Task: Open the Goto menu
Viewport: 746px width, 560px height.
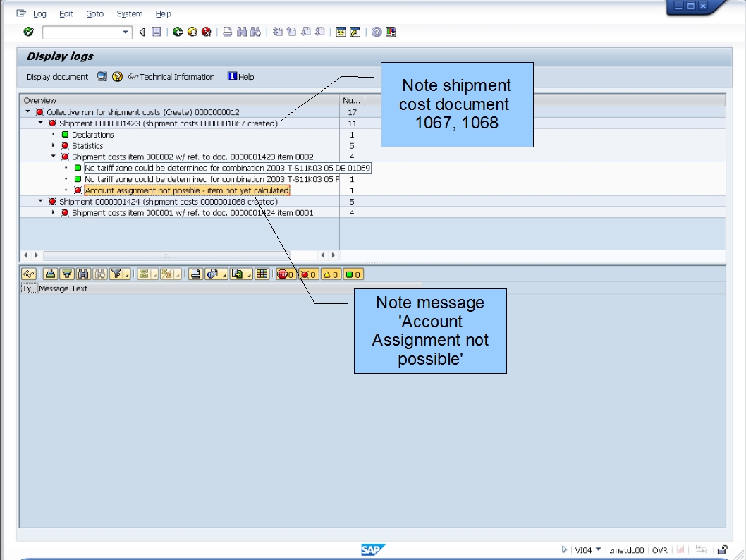Action: click(94, 13)
